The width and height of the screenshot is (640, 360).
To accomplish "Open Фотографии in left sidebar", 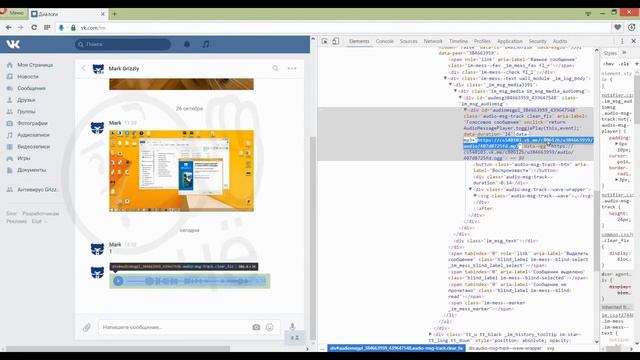I will 33,123.
